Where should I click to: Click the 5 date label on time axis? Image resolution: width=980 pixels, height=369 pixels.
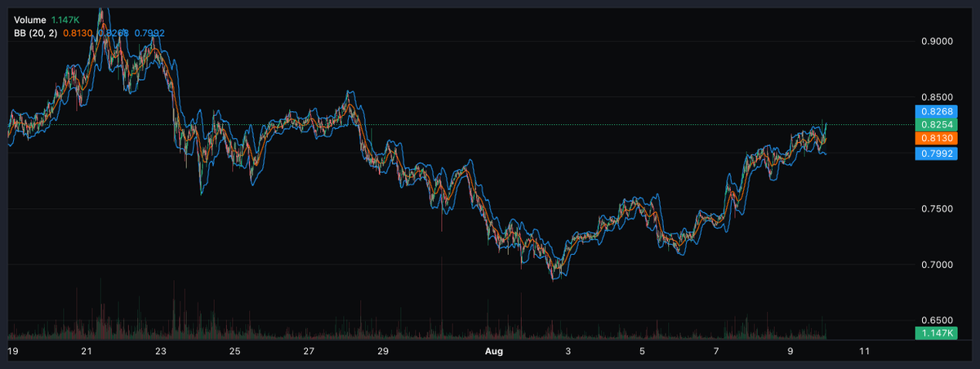[x=642, y=351]
